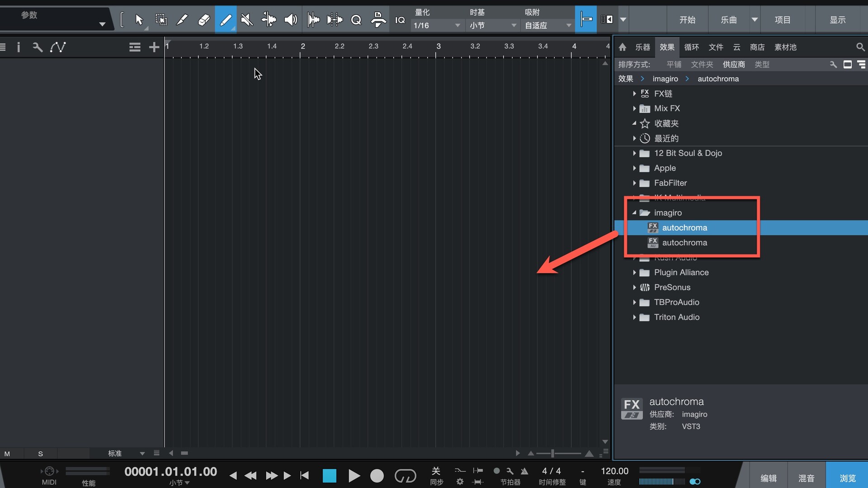Click the Add Track plus icon
The image size is (868, 488).
tap(154, 47)
